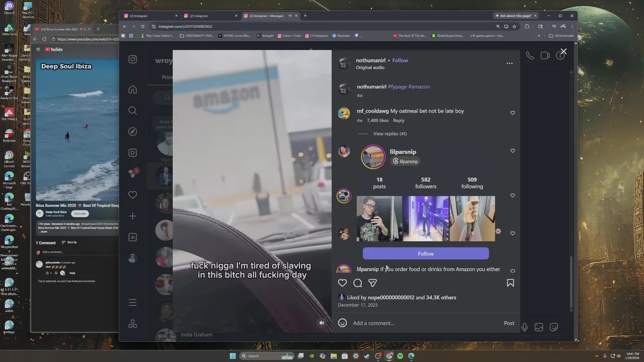Open a new browser tab
Image resolution: width=644 pixels, height=362 pixels.
coord(305,16)
